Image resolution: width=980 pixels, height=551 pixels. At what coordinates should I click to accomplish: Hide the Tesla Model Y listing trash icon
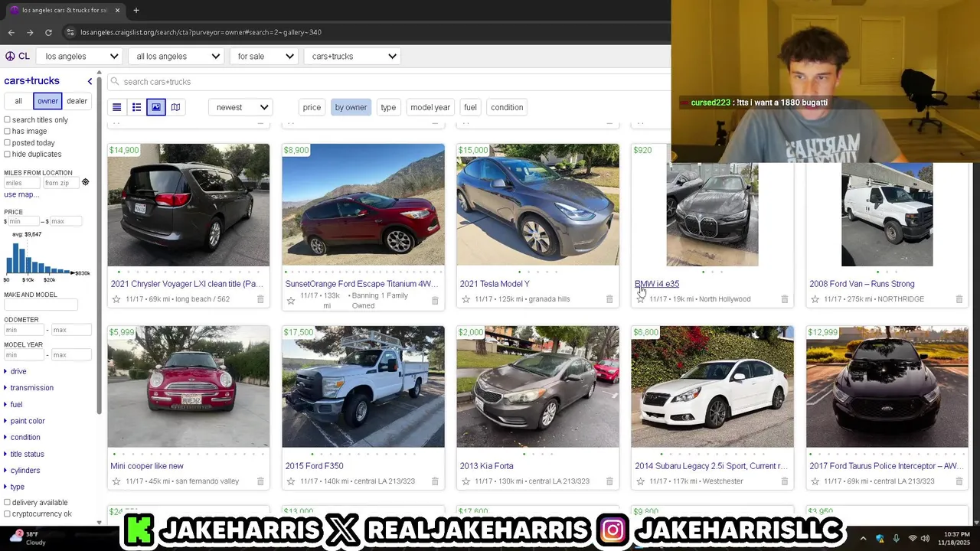(609, 299)
